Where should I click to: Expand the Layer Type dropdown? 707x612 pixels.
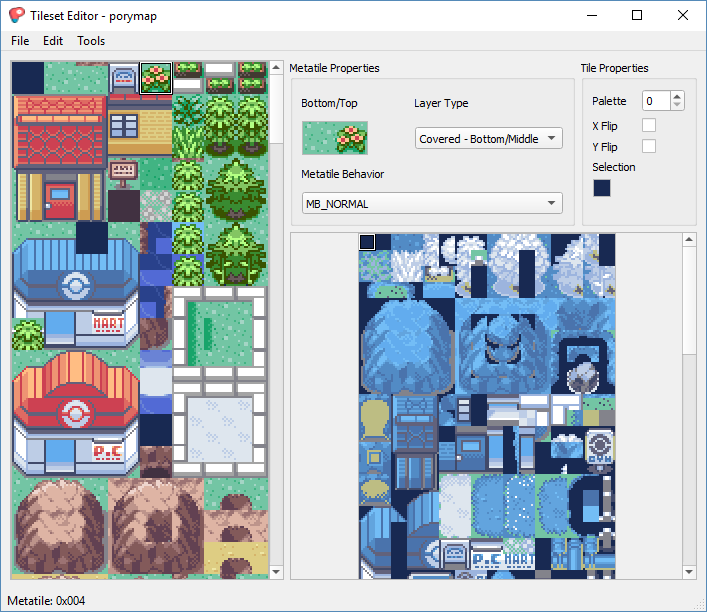click(x=488, y=138)
